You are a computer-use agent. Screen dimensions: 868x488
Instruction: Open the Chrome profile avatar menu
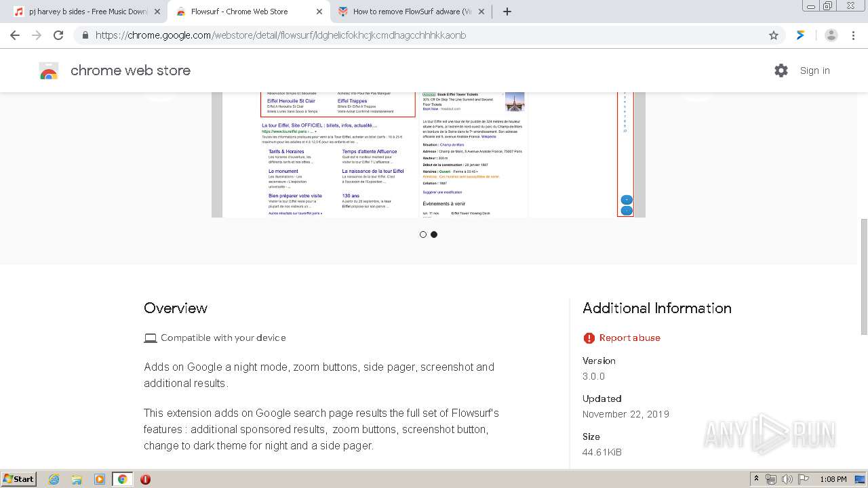(831, 35)
